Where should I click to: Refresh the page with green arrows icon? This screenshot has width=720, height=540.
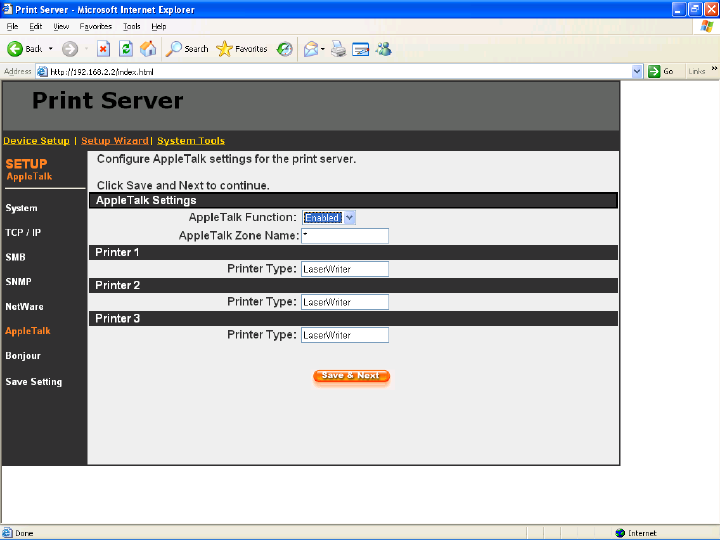click(126, 49)
